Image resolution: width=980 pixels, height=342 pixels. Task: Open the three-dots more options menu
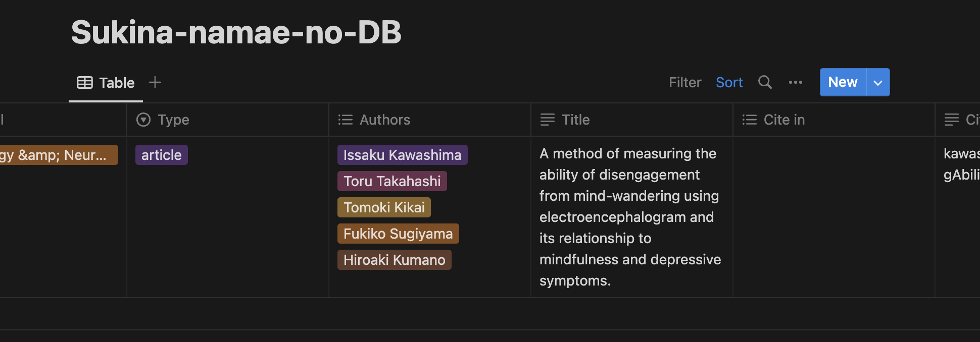[796, 82]
